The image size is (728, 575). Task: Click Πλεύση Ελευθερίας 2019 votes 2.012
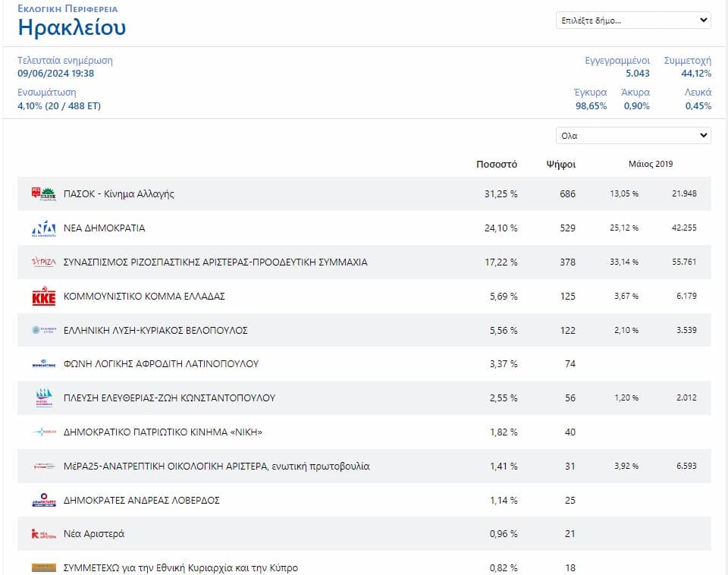686,397
